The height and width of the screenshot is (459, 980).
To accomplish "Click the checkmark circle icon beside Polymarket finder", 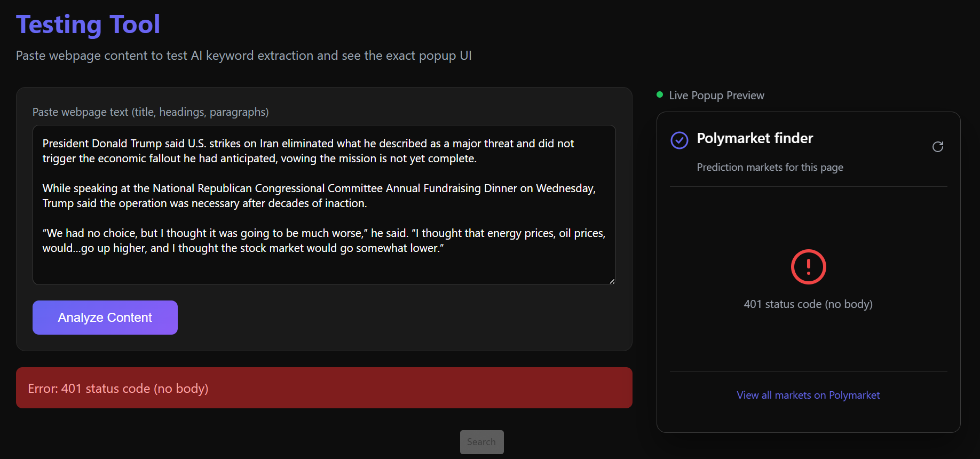I will [x=679, y=140].
